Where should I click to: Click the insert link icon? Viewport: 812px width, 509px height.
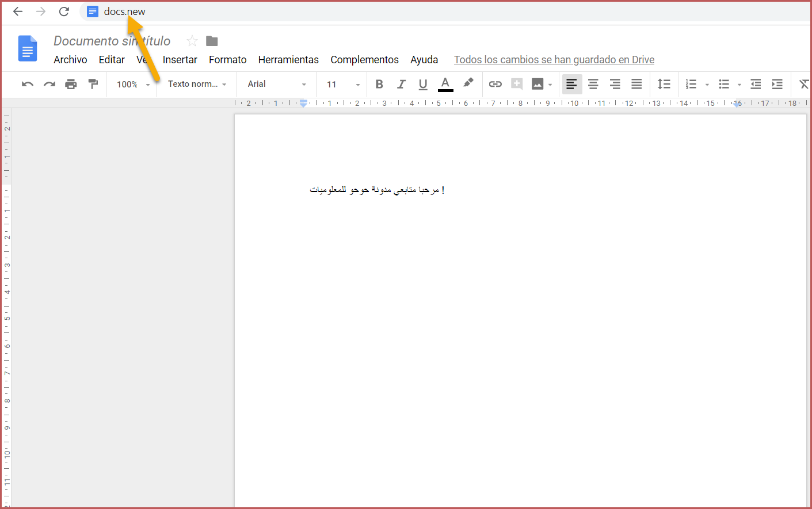point(495,84)
